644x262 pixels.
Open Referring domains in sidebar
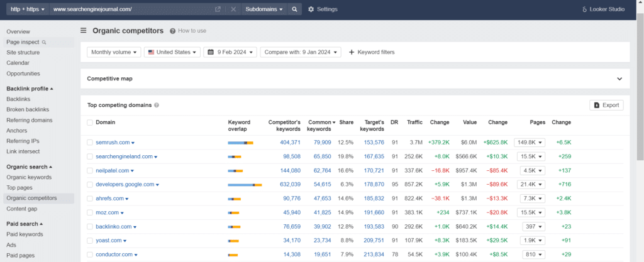tap(29, 120)
